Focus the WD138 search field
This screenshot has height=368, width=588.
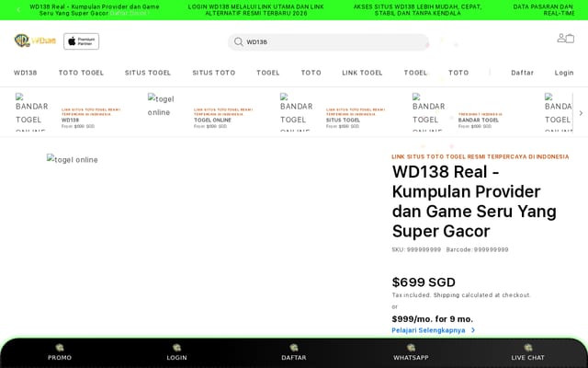329,41
